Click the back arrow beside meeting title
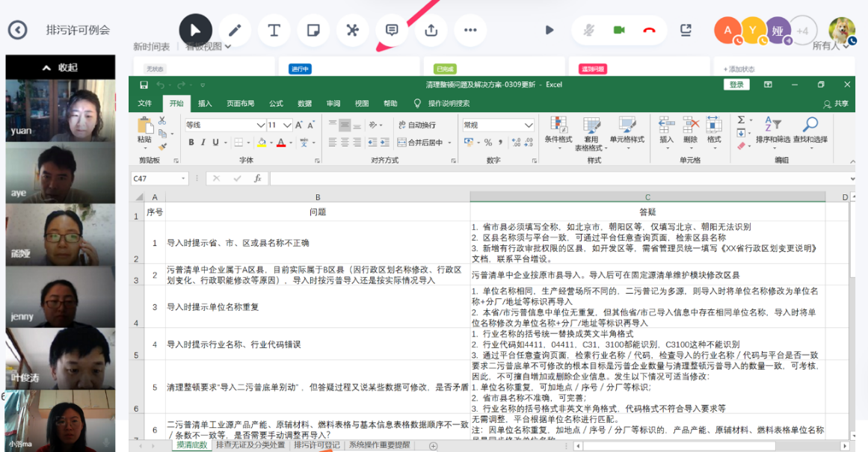 [17, 30]
